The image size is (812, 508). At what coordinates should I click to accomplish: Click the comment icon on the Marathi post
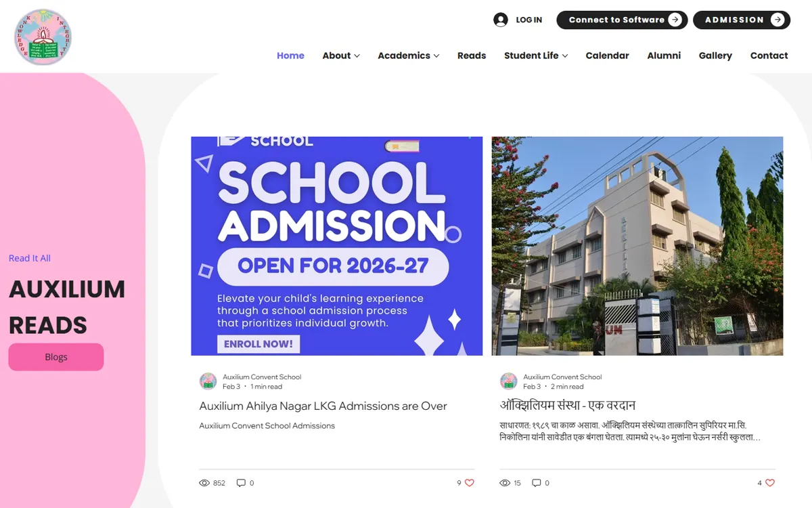tap(537, 483)
